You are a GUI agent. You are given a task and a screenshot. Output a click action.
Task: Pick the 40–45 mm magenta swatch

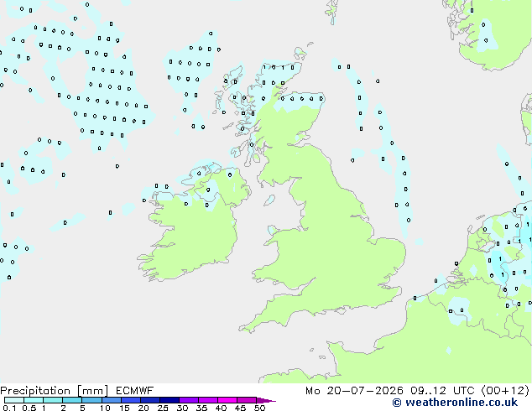227,400
